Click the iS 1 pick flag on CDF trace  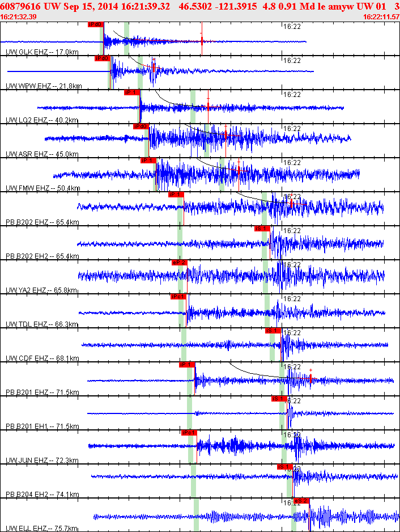click(273, 331)
